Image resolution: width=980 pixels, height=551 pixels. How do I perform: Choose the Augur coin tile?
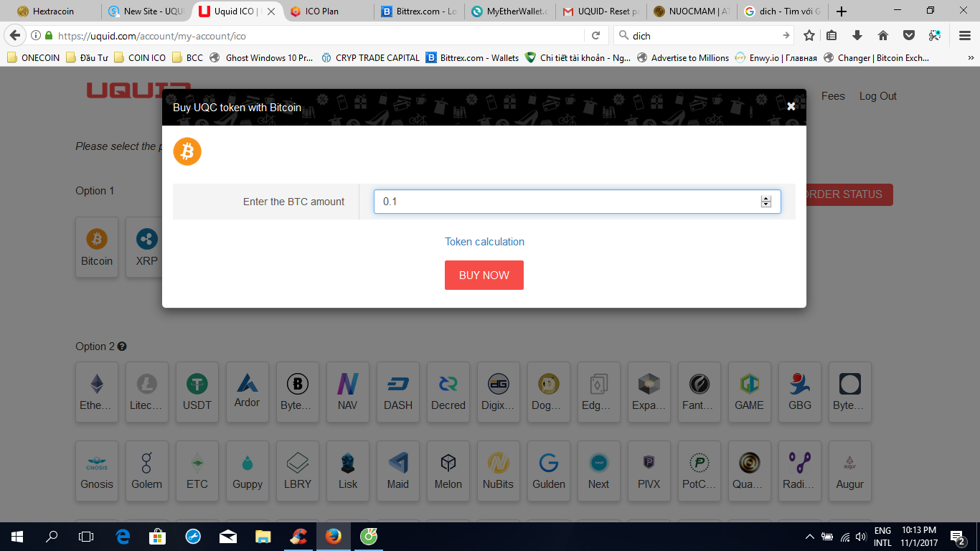(x=850, y=471)
